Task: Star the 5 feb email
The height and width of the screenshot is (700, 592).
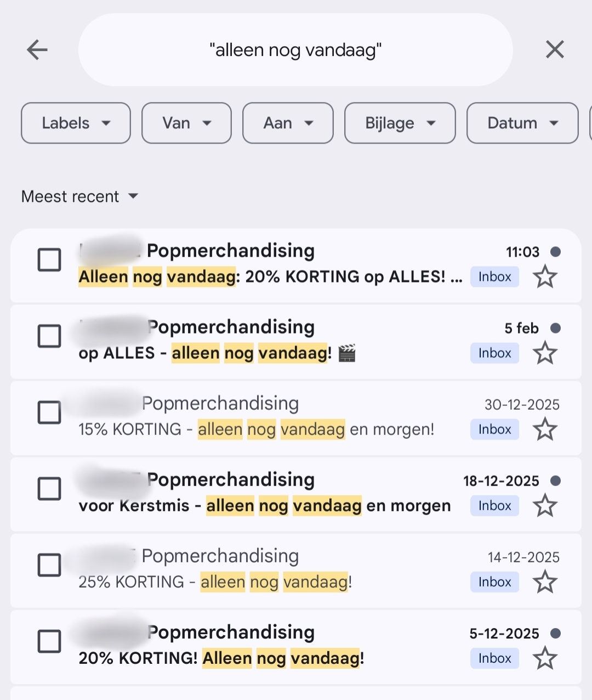Action: (545, 353)
